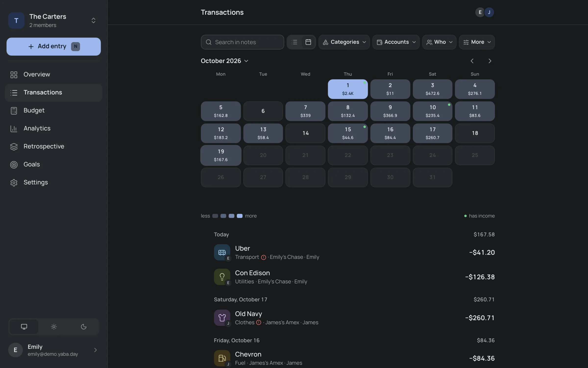The height and width of the screenshot is (368, 588).
Task: Open the Categories filter dropdown
Action: pyautogui.click(x=344, y=42)
